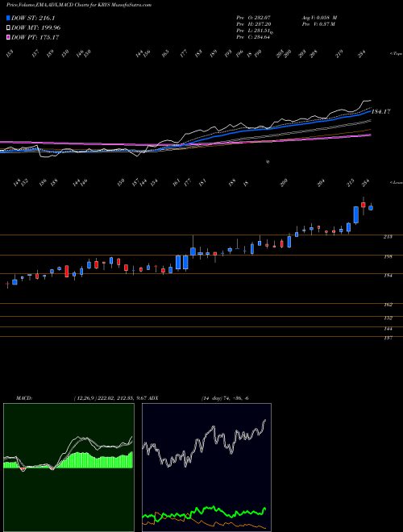
Task: Click the white DOW MT legend swatch
Action: point(9,28)
